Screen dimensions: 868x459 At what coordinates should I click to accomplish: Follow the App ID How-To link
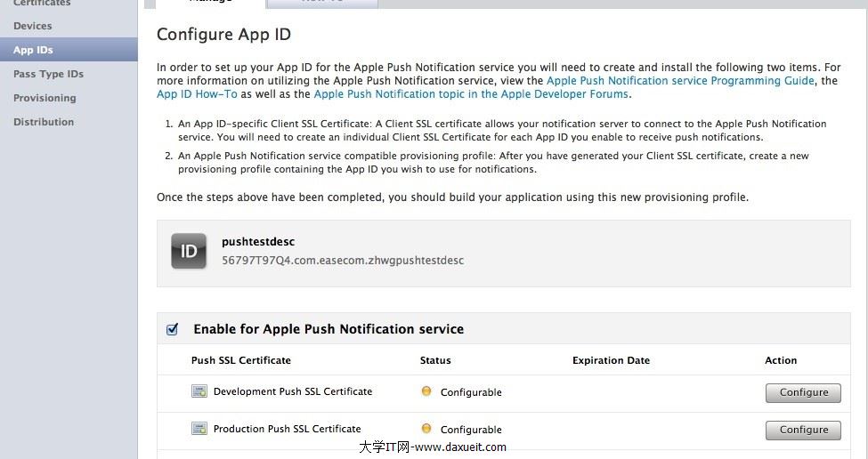[x=197, y=94]
